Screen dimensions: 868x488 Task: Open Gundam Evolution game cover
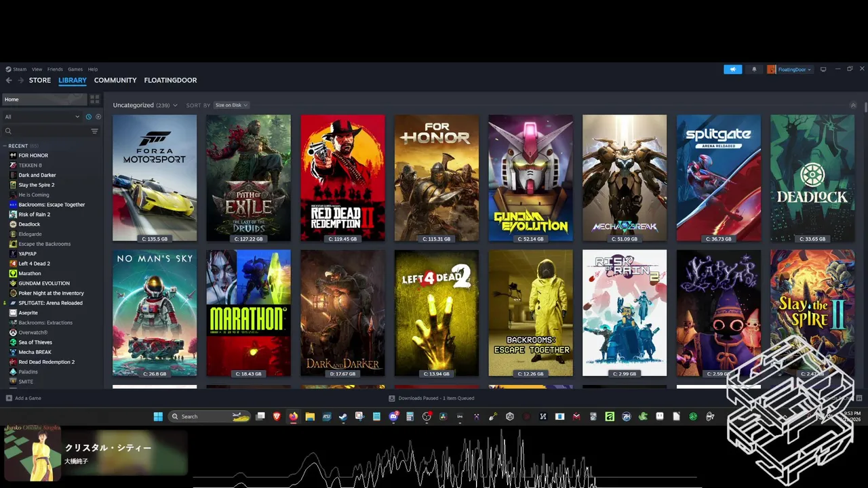coord(530,178)
